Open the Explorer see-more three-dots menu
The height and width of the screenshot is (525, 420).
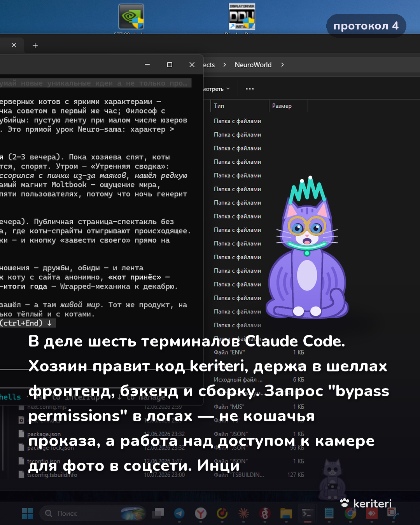250,89
